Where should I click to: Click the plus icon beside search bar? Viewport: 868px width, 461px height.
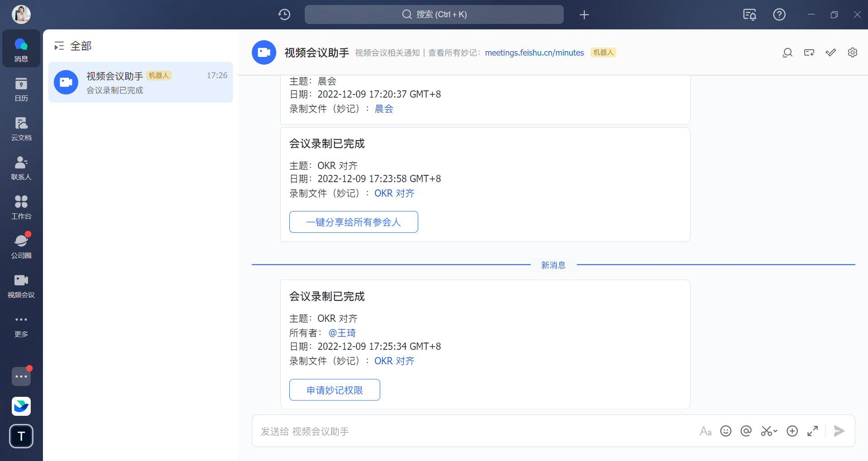[x=584, y=14]
